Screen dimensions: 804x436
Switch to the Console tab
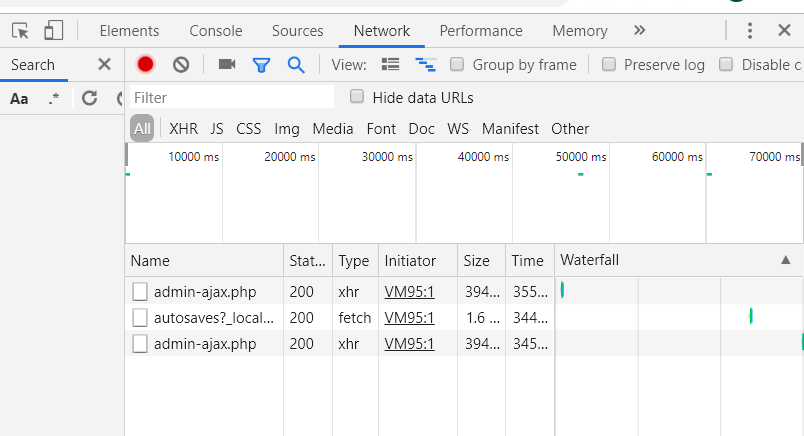[x=215, y=31]
